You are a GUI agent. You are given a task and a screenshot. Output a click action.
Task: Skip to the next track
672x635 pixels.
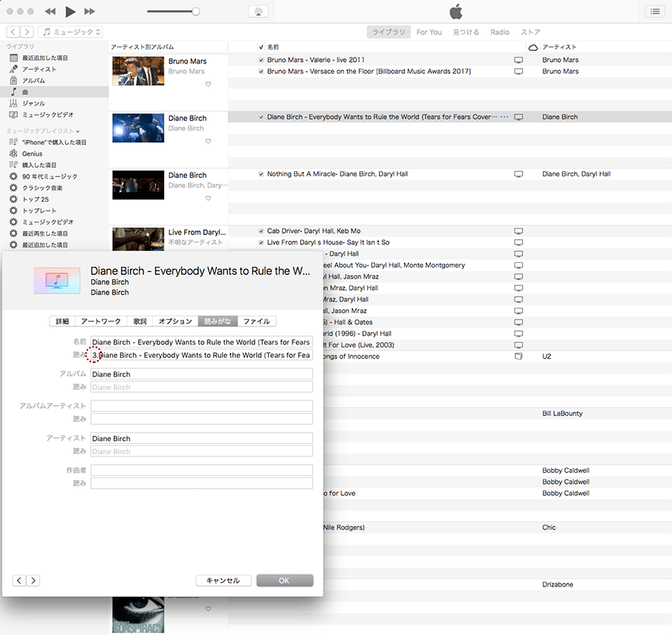click(90, 11)
